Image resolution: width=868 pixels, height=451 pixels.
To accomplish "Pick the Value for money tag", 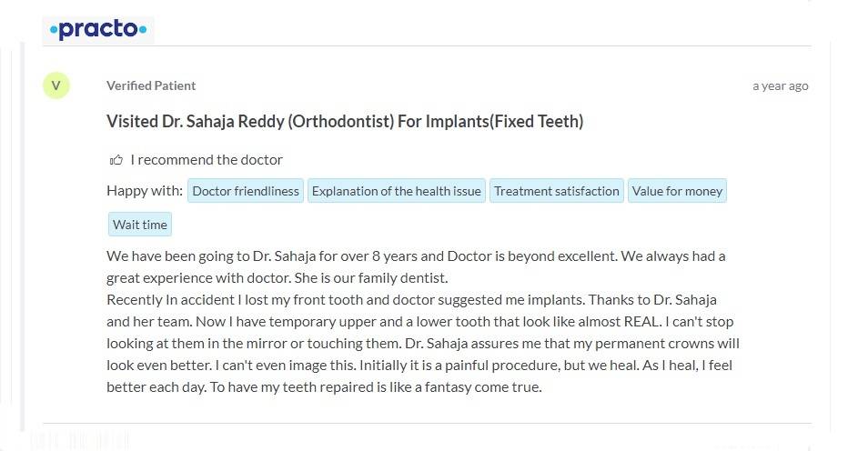I will pos(677,191).
